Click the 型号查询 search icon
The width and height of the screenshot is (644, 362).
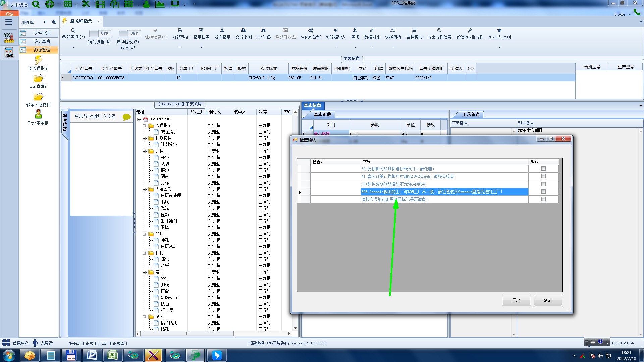tap(73, 31)
